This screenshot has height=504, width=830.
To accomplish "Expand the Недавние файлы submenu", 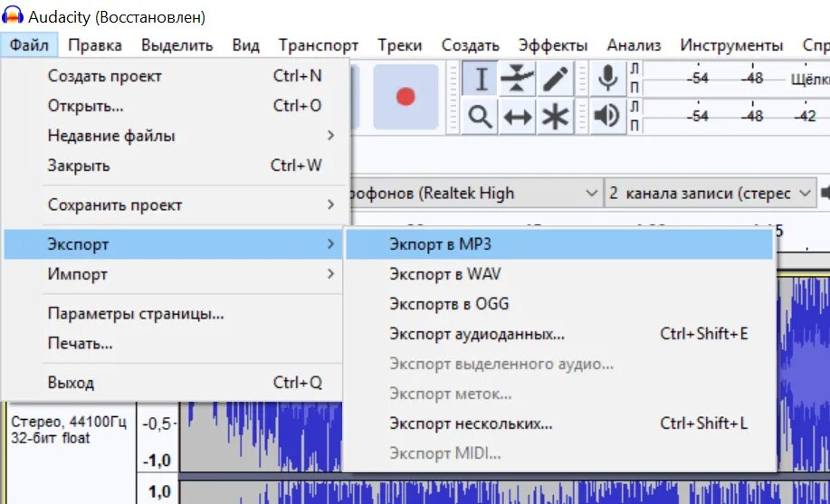I will pos(176,136).
